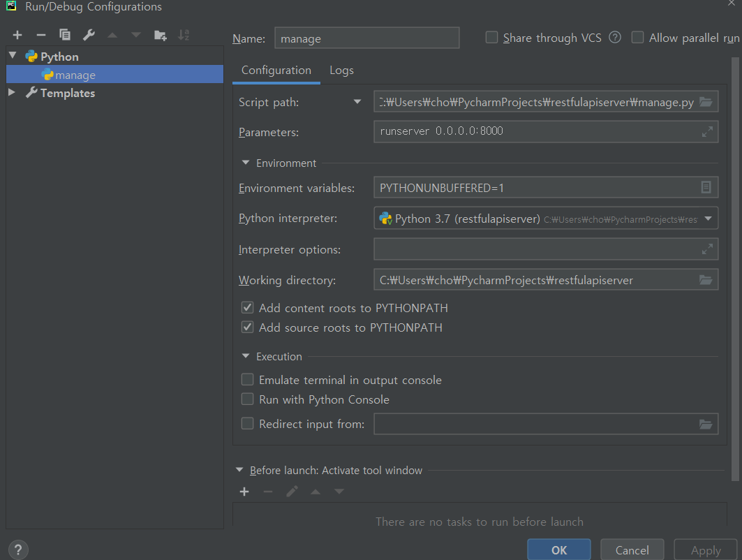Collapse Before launch section
This screenshot has height=560, width=742.
239,470
